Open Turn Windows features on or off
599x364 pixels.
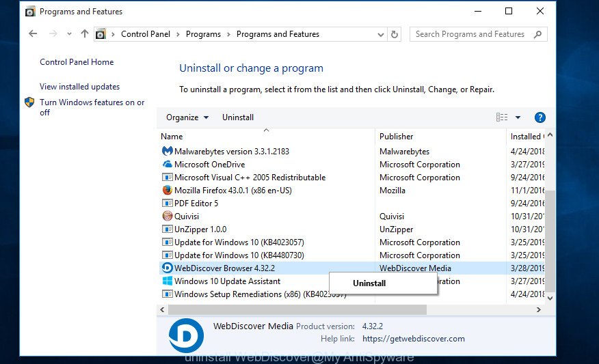click(92, 107)
